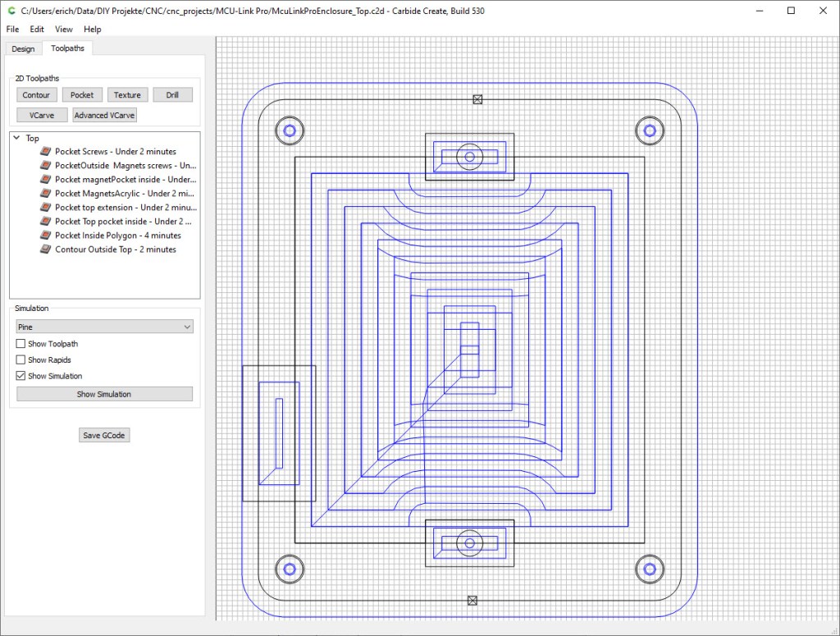Click the Pocket Inside Polygon toolpath icon
This screenshot has height=636, width=840.
[x=47, y=236]
